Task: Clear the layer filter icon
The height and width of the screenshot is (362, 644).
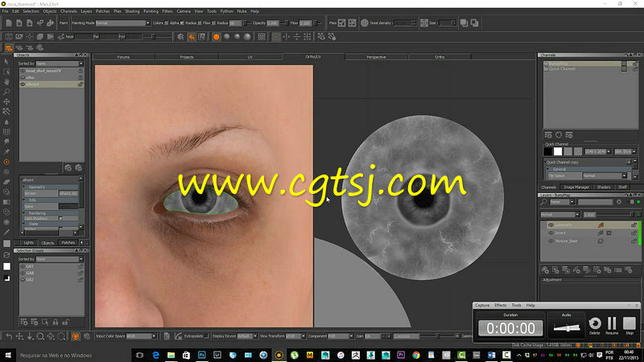Action: coord(619,202)
